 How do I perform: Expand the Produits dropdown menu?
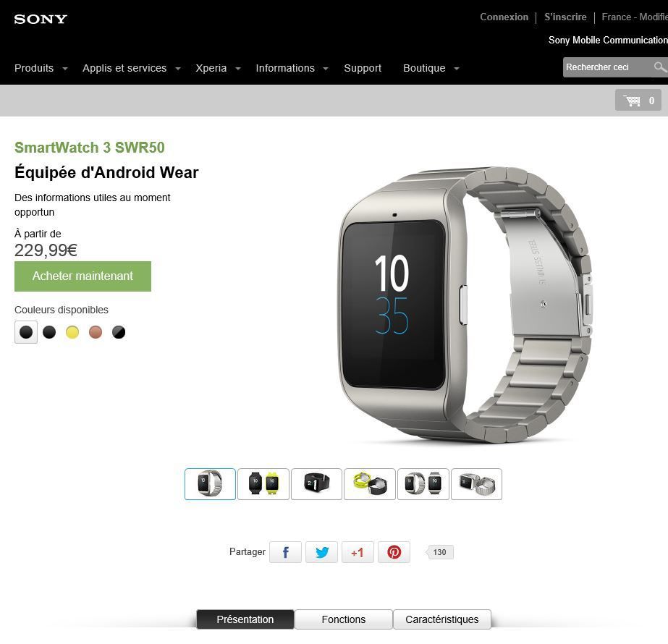(41, 68)
